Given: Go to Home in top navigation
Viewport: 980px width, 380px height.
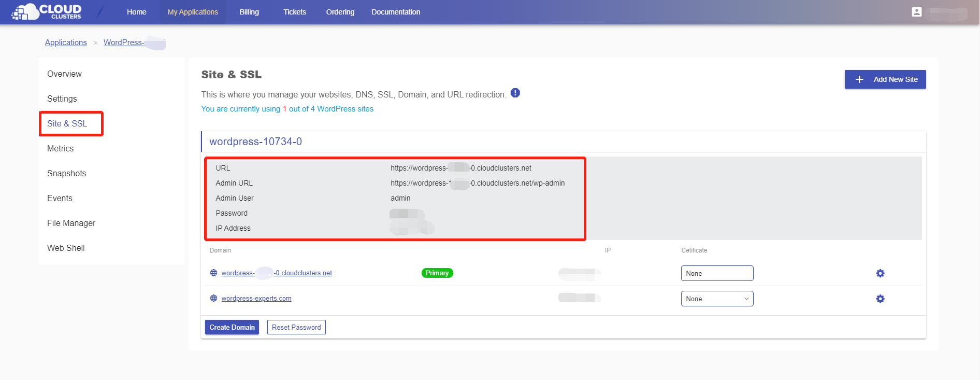Looking at the screenshot, I should point(137,12).
